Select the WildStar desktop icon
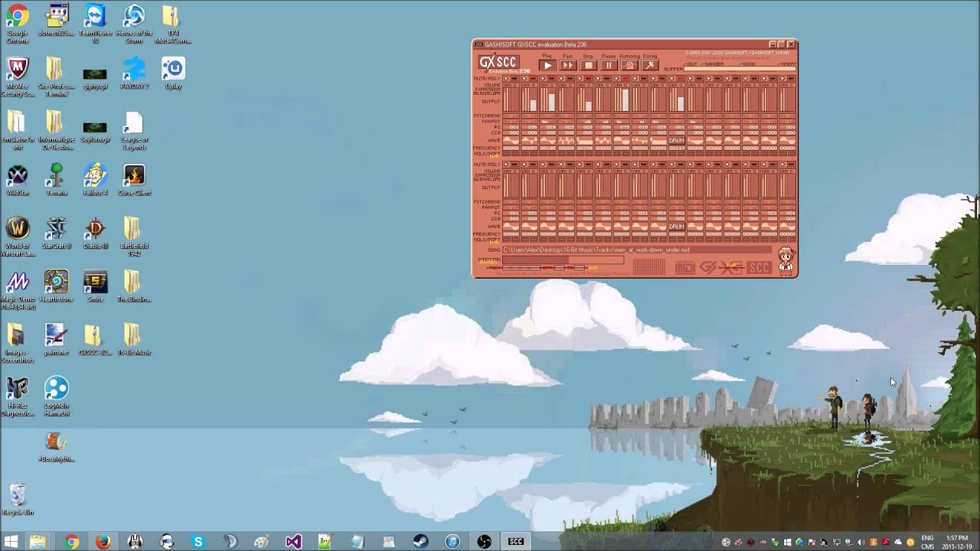Screen dimensions: 980x551 [17, 180]
